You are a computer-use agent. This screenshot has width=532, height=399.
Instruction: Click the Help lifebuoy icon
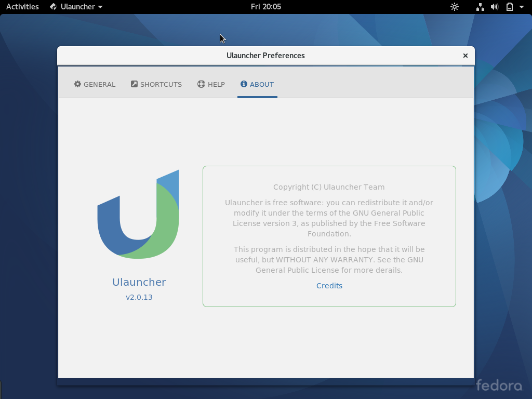[201, 84]
